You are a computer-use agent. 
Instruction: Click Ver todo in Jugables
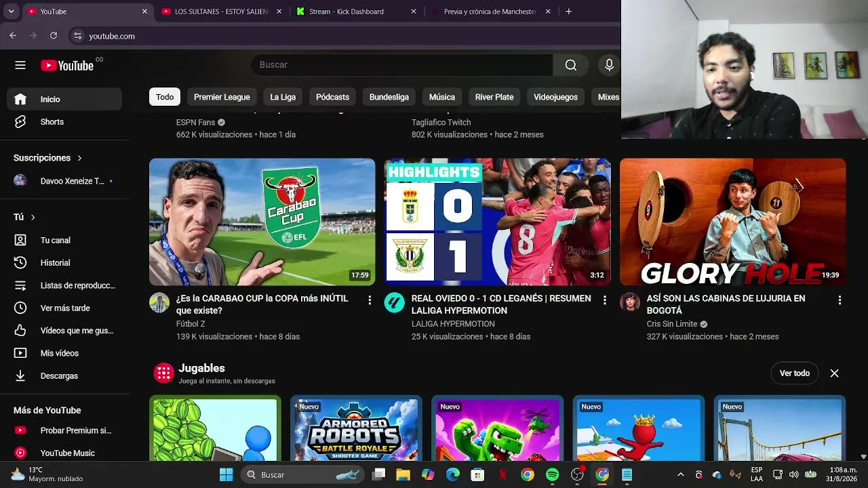795,373
